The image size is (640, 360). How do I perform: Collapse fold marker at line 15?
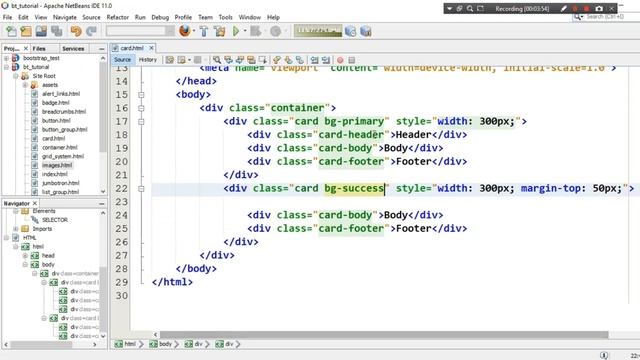(x=141, y=95)
